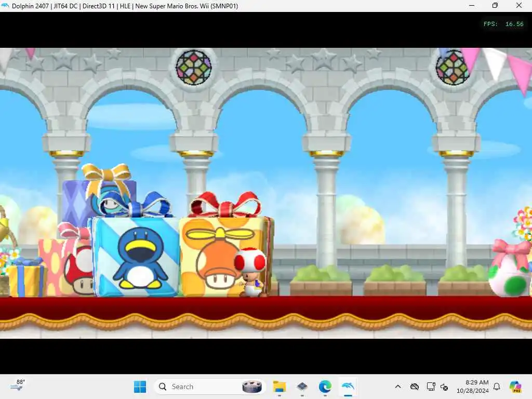This screenshot has height=399, width=532.
Task: Open the dark diamond-shaped app beside File Explorer
Action: 302,387
